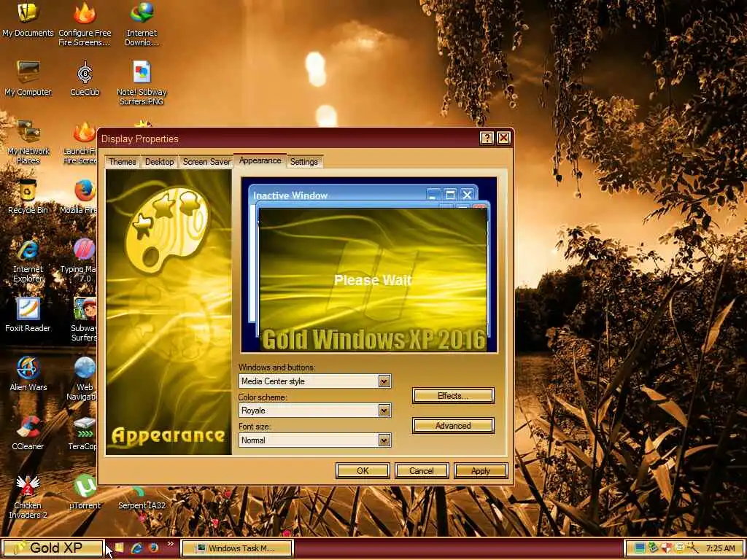Image resolution: width=747 pixels, height=560 pixels.
Task: Open the My Computer desktop icon
Action: (28, 79)
